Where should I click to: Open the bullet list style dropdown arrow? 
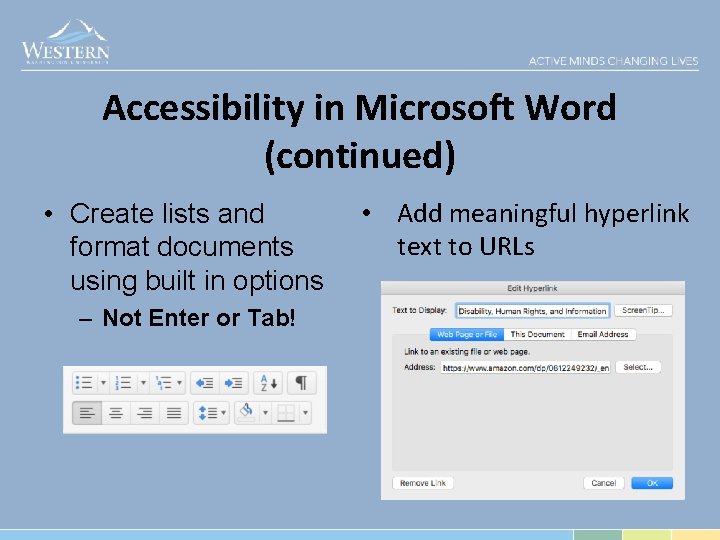(x=103, y=383)
